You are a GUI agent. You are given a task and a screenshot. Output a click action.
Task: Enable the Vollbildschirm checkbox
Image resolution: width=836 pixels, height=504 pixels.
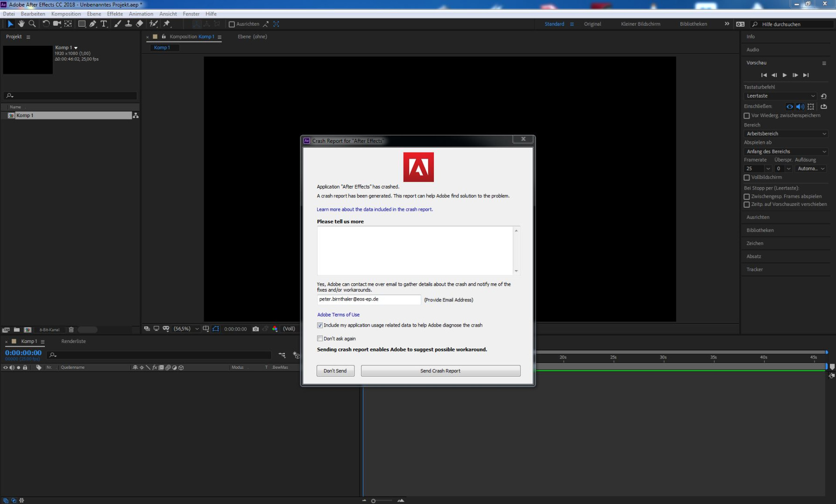coord(747,177)
